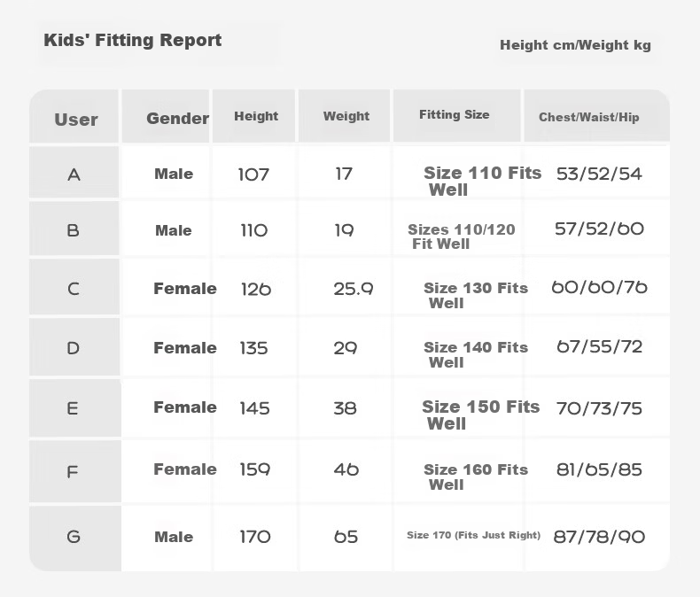Screen dimensions: 700x597
Task: Click the 'Sizes 110/120 Fit Well' cell
Action: pos(461,236)
